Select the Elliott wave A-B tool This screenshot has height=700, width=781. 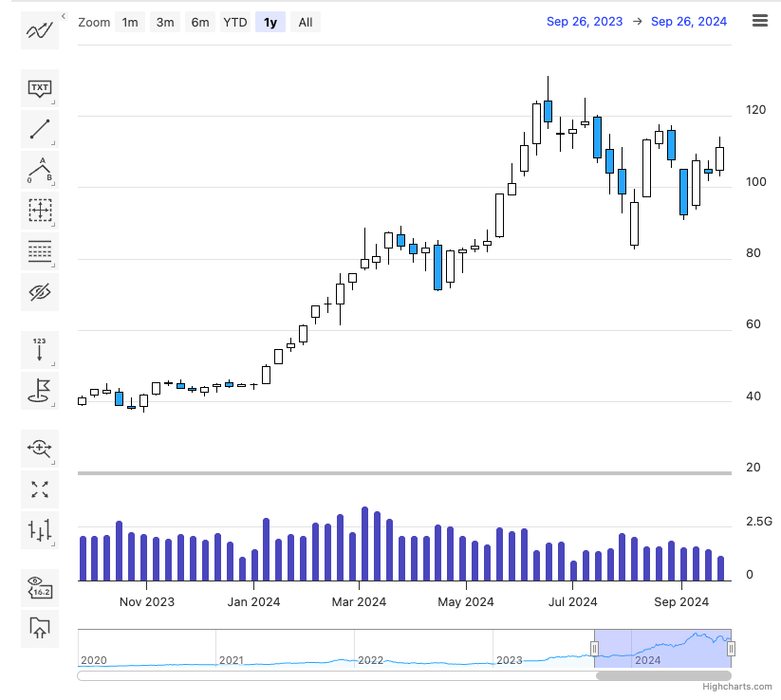coord(40,171)
